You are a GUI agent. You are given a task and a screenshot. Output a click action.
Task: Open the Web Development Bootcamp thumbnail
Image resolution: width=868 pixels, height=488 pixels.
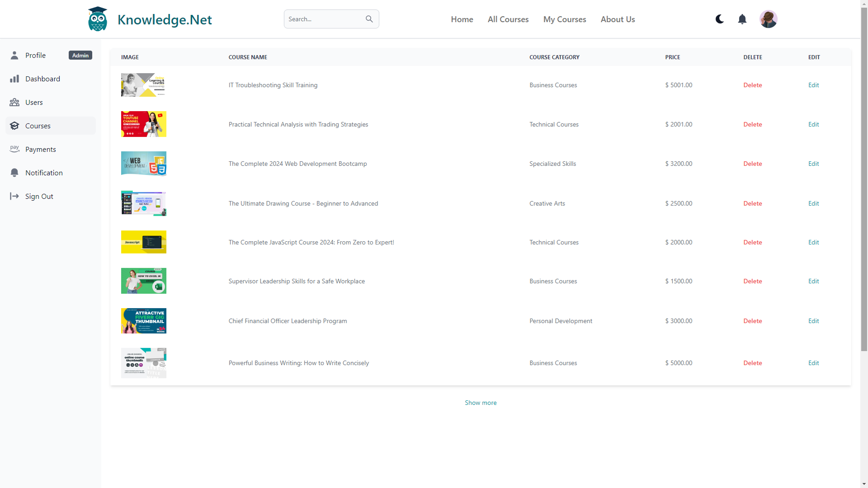pyautogui.click(x=143, y=163)
